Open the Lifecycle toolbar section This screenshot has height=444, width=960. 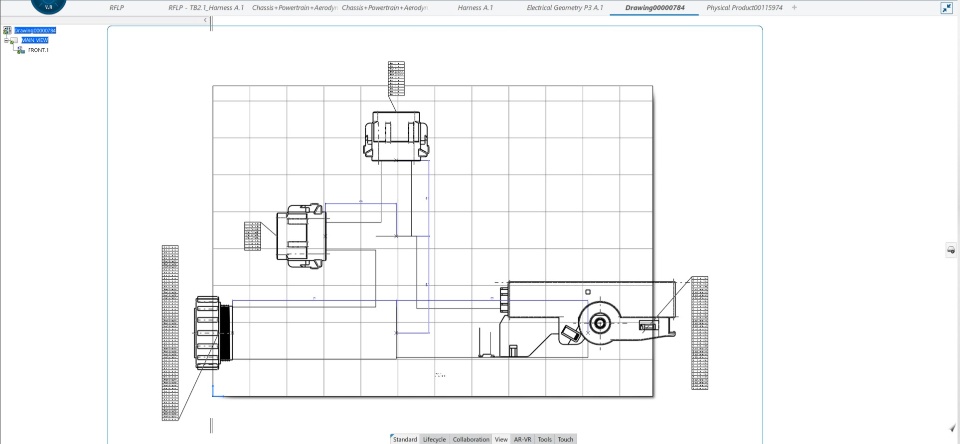434,439
